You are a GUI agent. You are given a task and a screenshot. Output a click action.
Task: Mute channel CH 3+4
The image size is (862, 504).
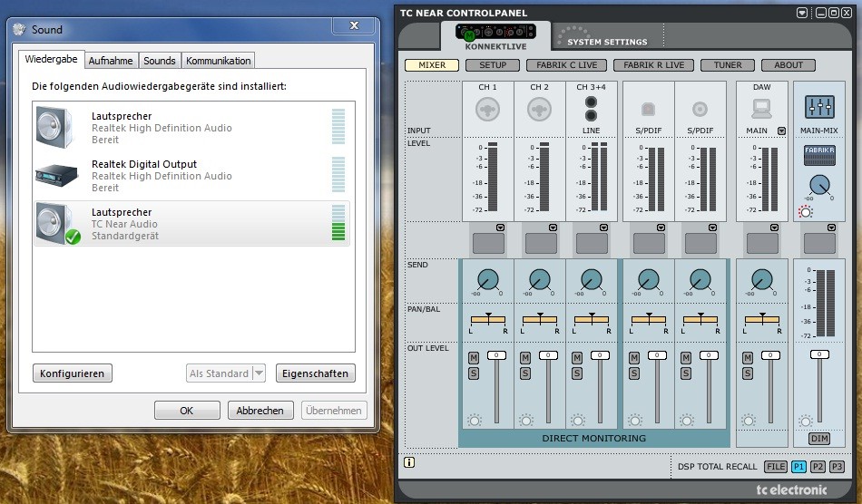coord(577,358)
